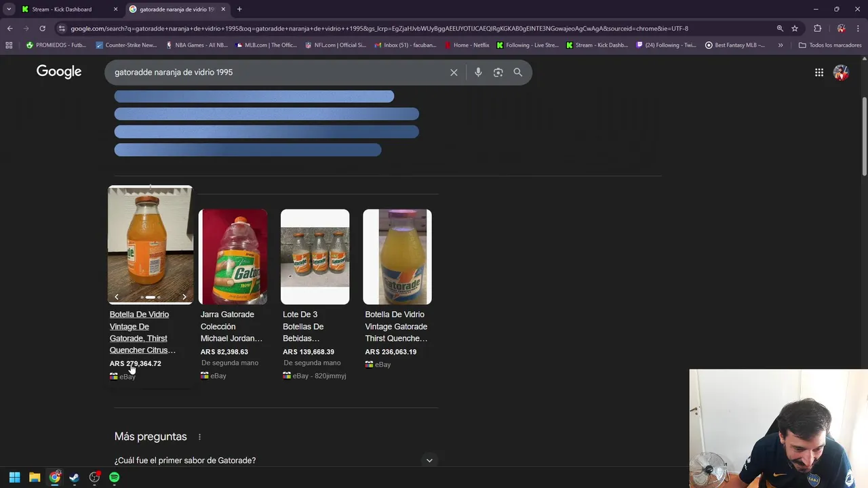
Task: Open Todos los marcadores folder
Action: coord(829,45)
